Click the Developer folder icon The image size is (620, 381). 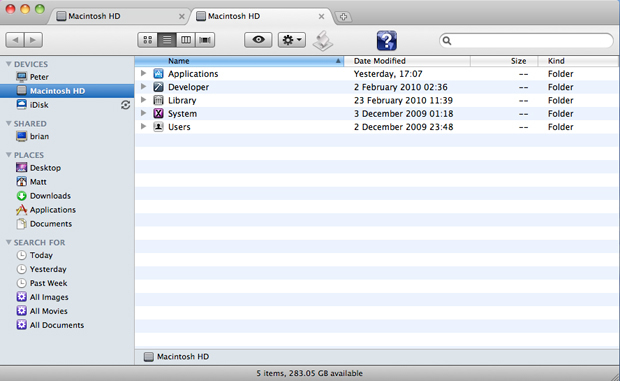pyautogui.click(x=158, y=87)
